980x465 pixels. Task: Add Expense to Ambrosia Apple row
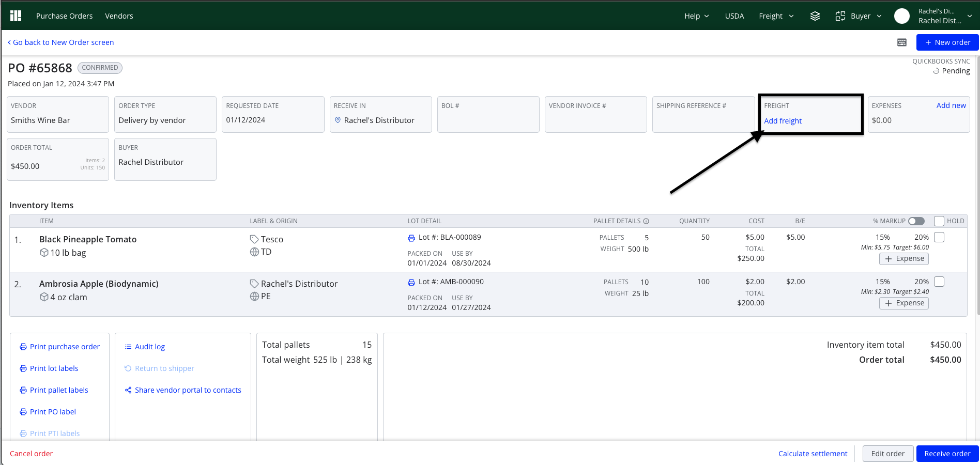[904, 303]
